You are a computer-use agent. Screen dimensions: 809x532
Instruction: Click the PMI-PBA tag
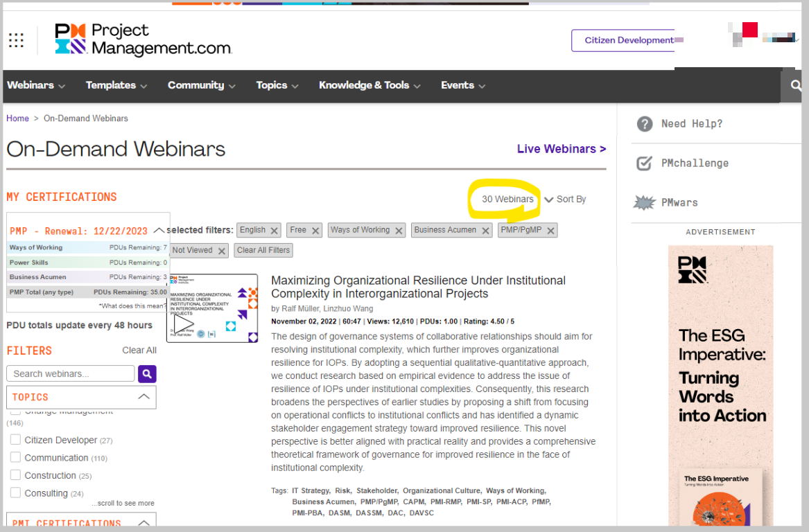308,513
